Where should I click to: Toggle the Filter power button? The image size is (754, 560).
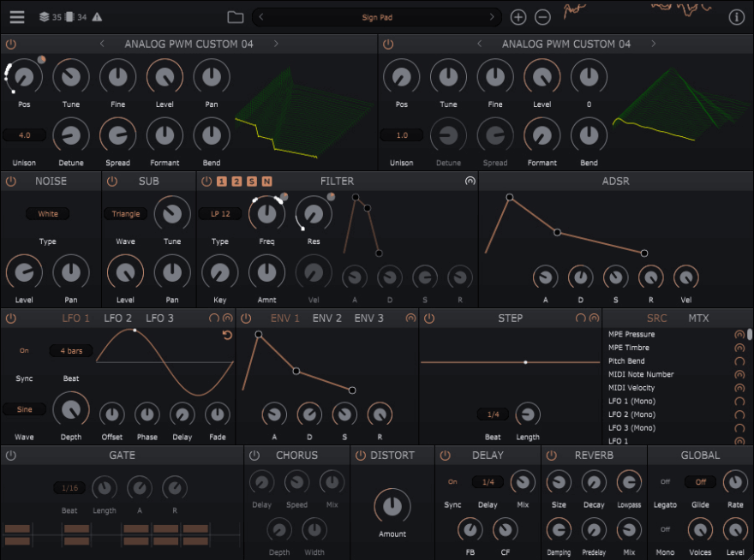click(x=206, y=182)
